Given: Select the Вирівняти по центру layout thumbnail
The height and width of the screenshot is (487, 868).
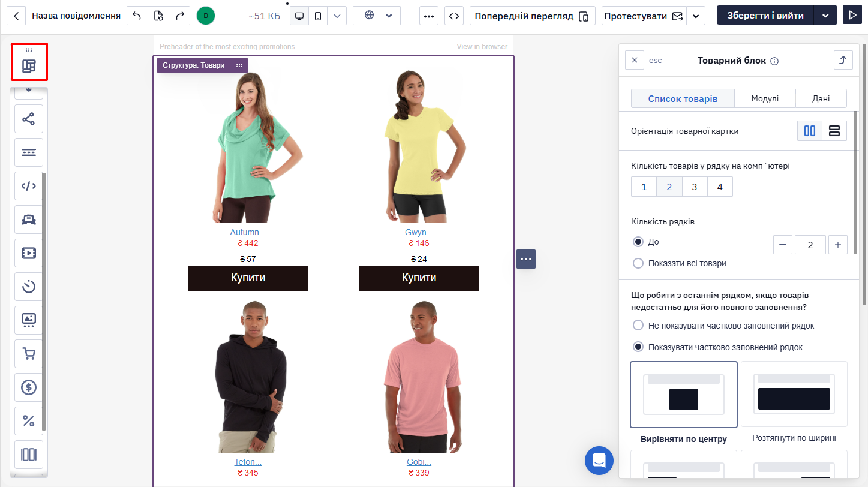Looking at the screenshot, I should coord(684,395).
